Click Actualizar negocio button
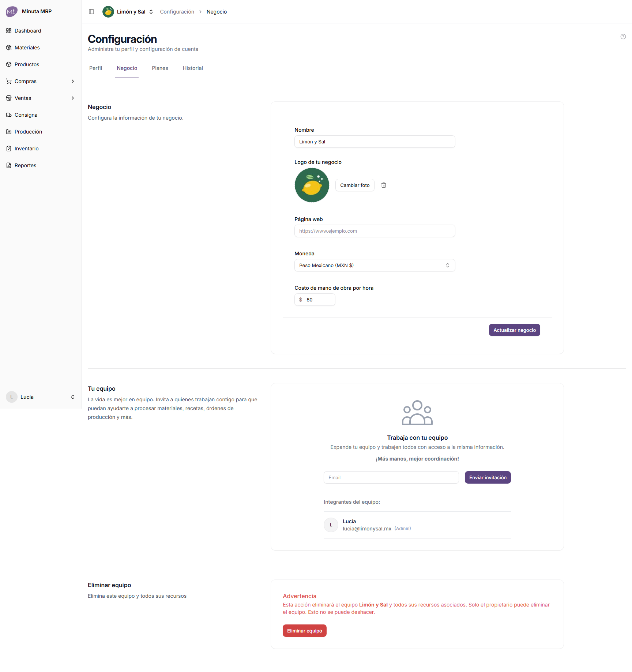 (514, 330)
